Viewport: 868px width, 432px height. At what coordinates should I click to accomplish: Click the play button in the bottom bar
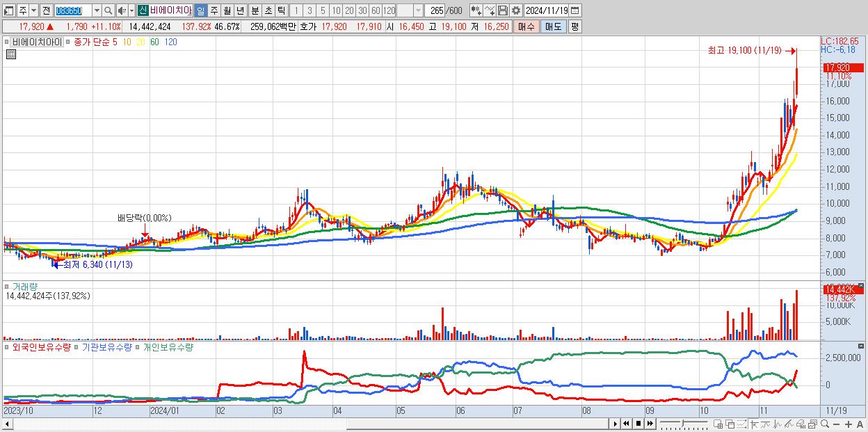tap(615, 424)
